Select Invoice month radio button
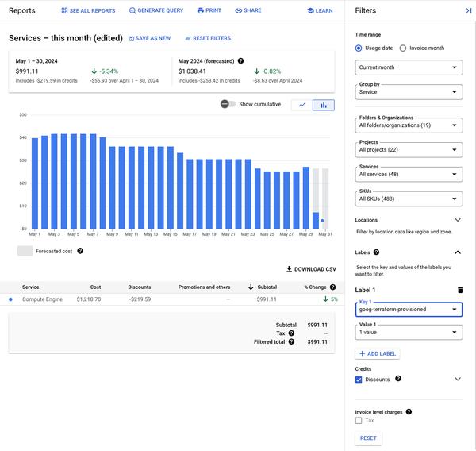The height and width of the screenshot is (451, 476). click(403, 48)
